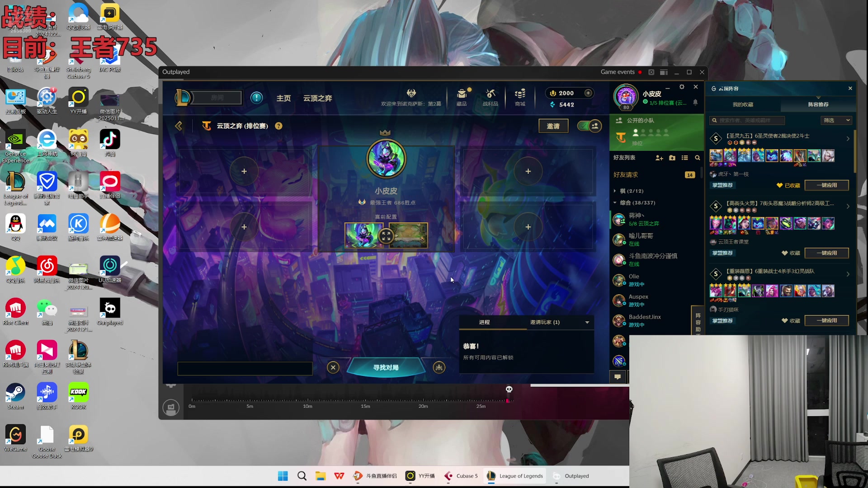Click the lobby chat input box
Viewport: 868px width, 488px height.
pos(245,369)
